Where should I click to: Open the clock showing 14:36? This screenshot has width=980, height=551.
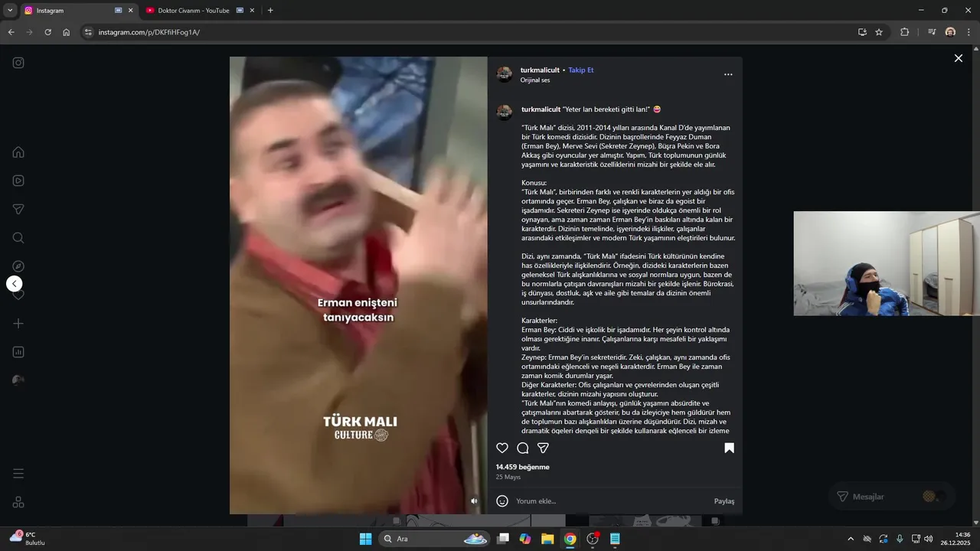(956, 539)
